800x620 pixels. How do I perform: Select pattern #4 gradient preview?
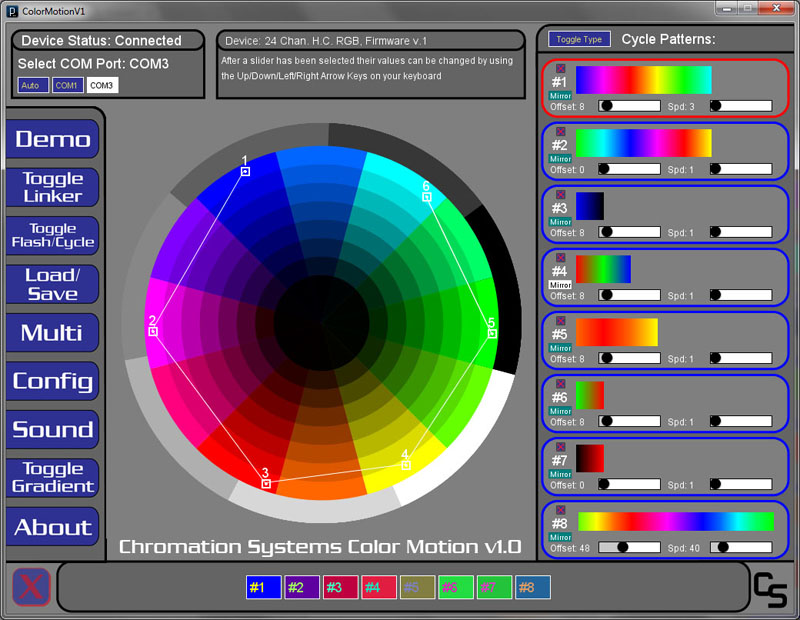pos(604,269)
